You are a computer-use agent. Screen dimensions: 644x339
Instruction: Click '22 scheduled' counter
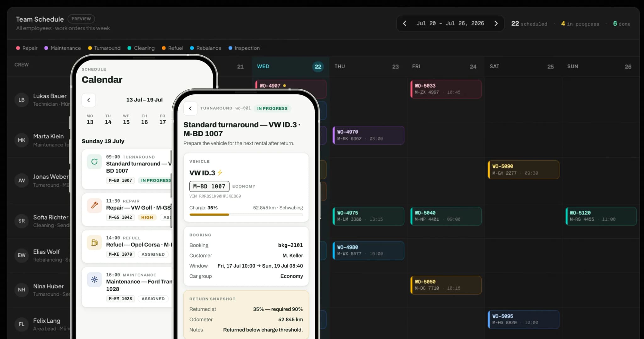click(529, 24)
